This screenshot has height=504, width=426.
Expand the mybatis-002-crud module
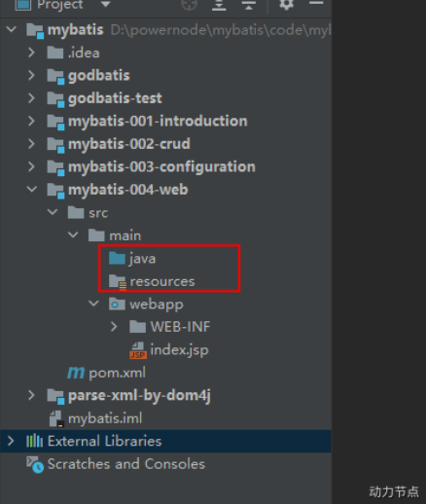click(31, 144)
